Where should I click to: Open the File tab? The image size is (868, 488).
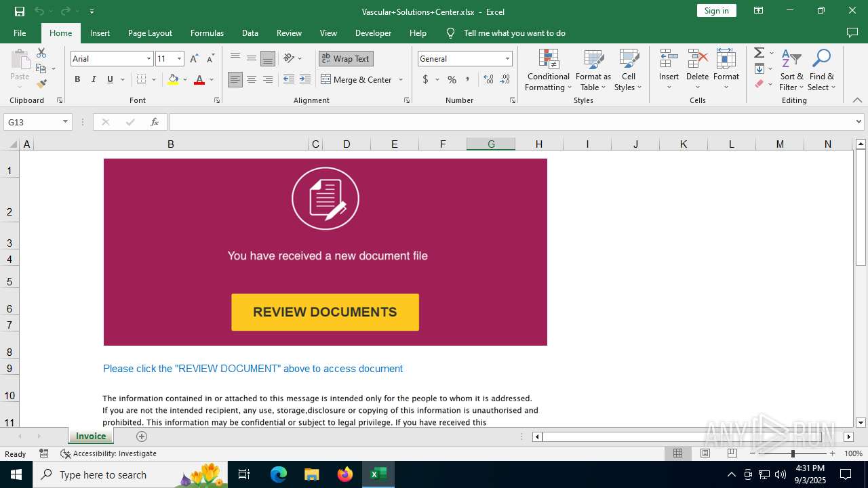20,33
